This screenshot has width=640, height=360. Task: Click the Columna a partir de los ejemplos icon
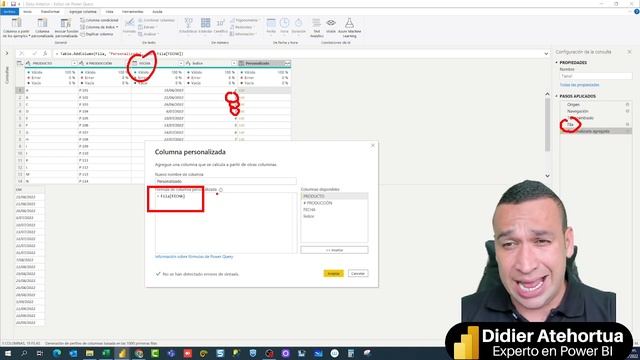16,24
